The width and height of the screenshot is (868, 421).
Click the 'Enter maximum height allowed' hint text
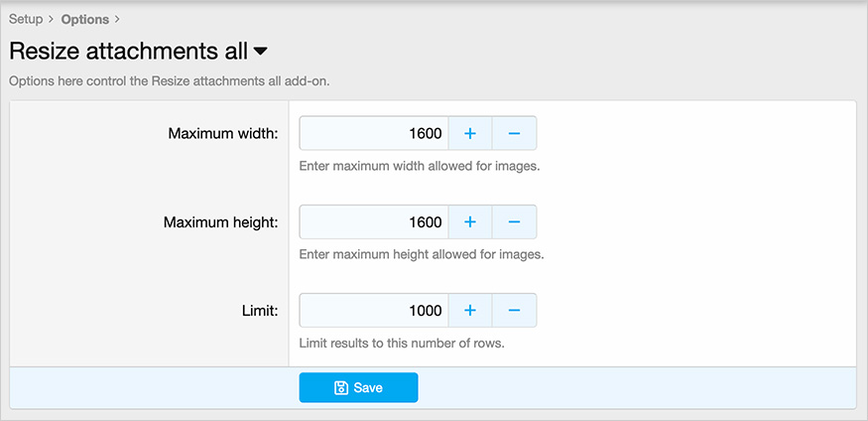click(421, 254)
